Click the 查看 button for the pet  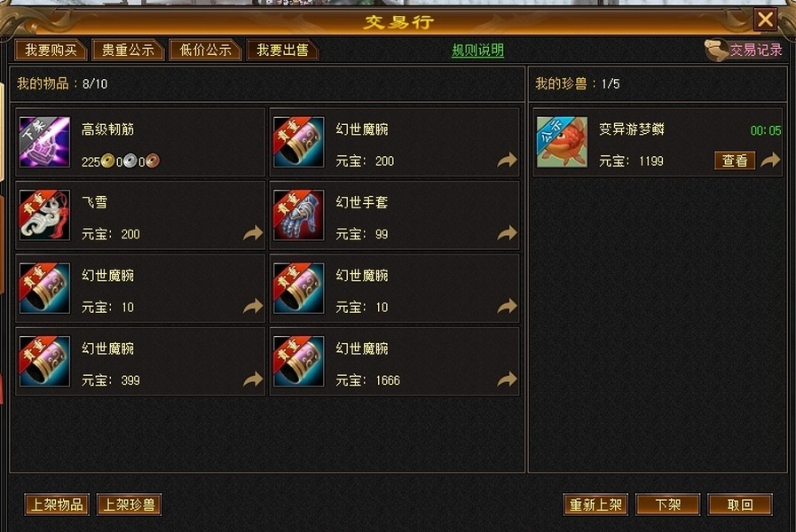pyautogui.click(x=735, y=160)
